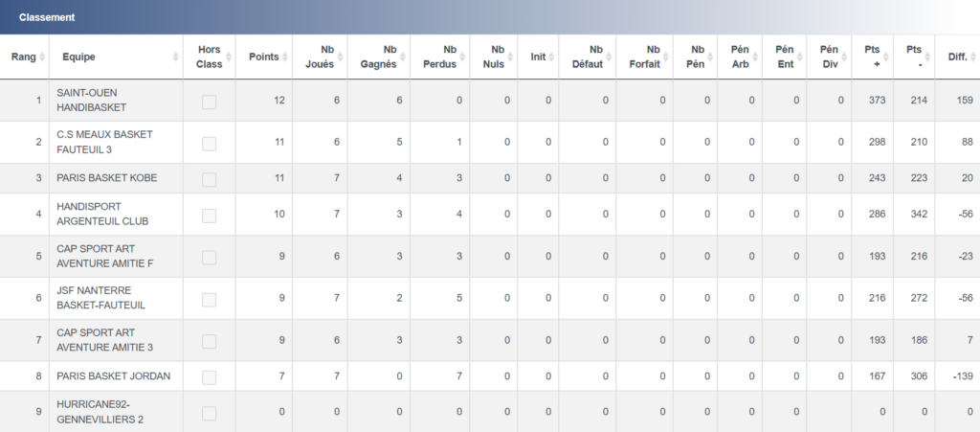This screenshot has width=980, height=432.
Task: Select the JSF Nanterre Basket-Fauteuil team name
Action: (x=100, y=298)
